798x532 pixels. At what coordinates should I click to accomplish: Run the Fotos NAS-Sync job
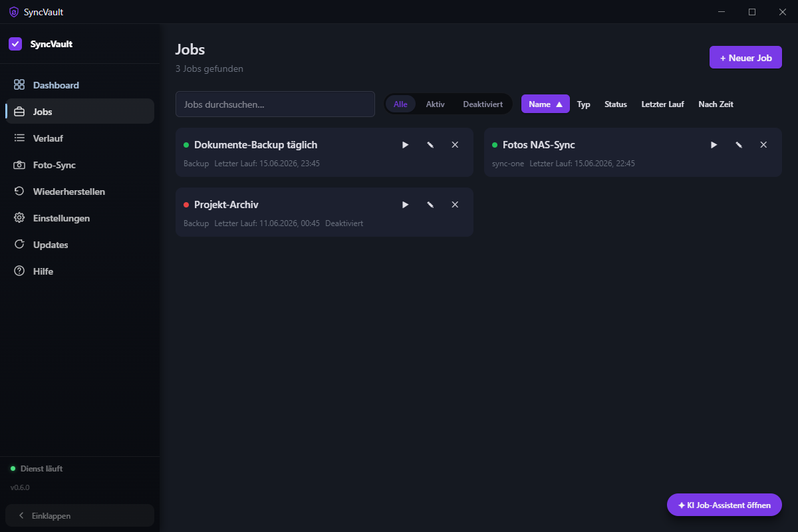pyautogui.click(x=714, y=145)
